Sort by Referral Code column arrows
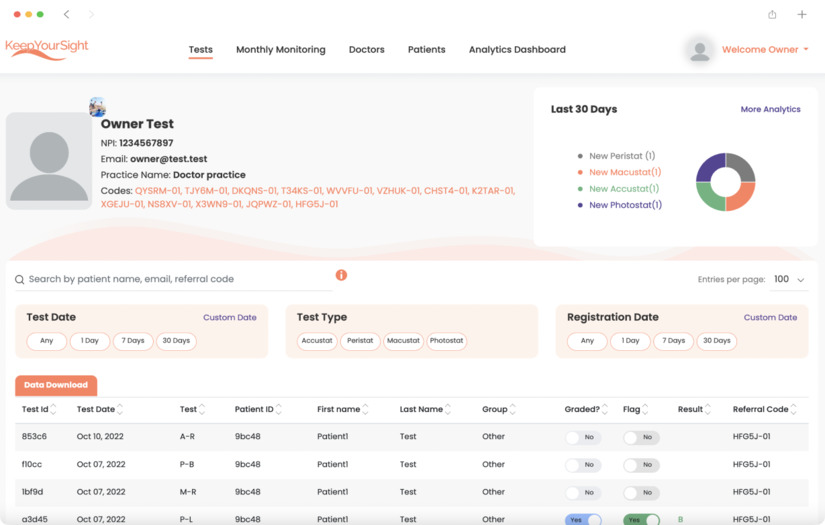825x525 pixels. tap(794, 409)
